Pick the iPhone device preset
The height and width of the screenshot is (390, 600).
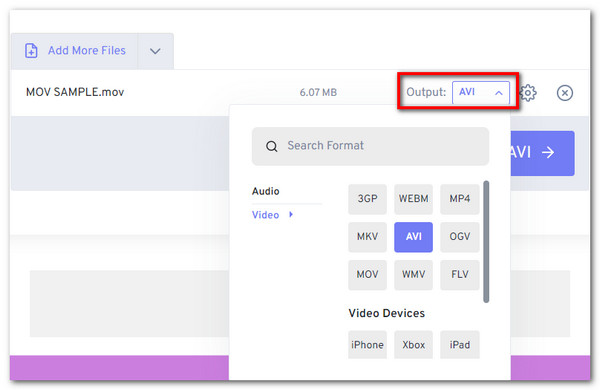(367, 344)
